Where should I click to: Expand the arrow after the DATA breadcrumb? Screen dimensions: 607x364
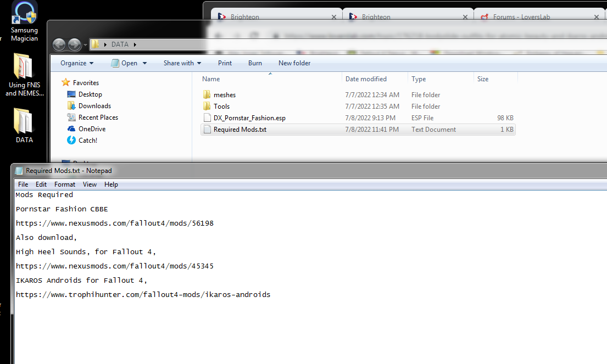point(135,44)
